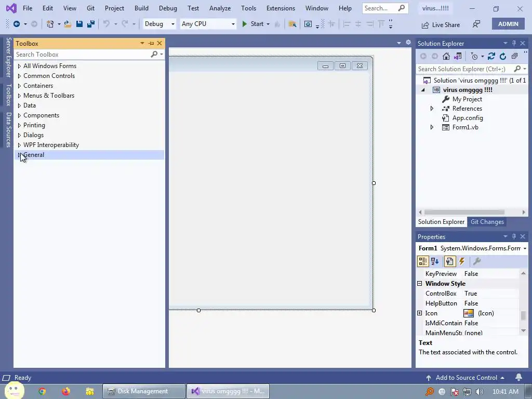
Task: Click the designer settings gear icon
Action: point(408,43)
